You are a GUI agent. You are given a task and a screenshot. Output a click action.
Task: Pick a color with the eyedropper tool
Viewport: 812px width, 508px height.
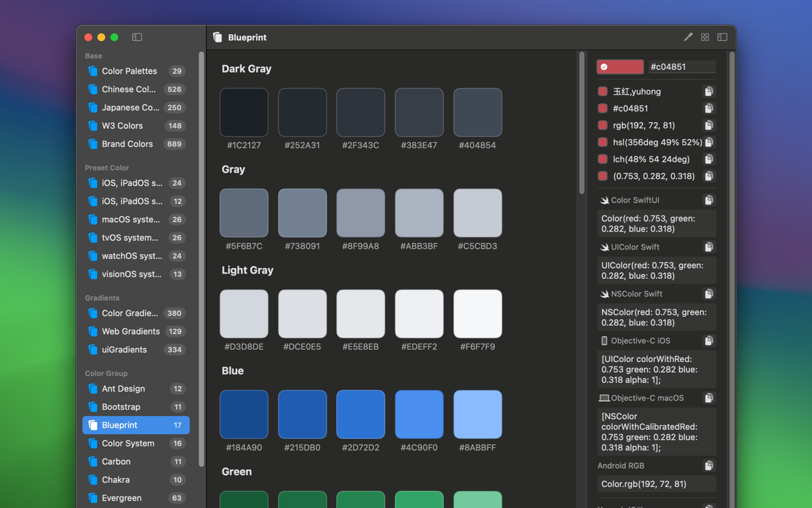pyautogui.click(x=688, y=37)
